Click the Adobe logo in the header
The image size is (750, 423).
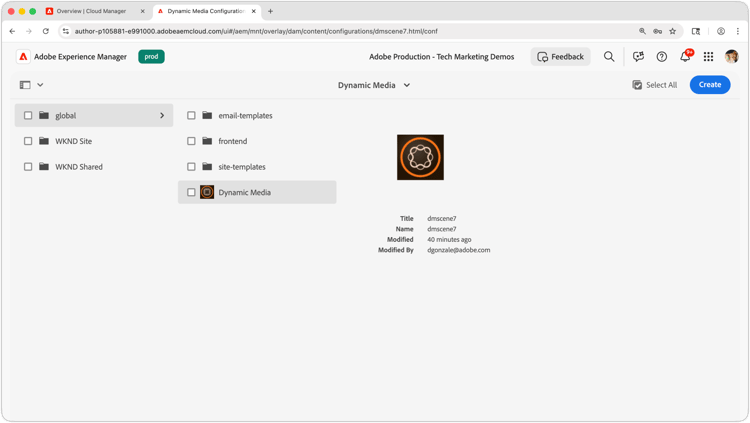pos(23,56)
